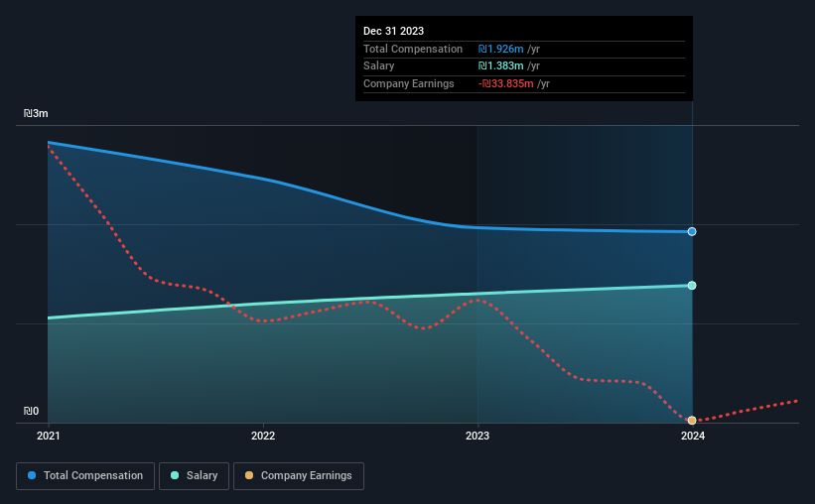Click the tooltip's Salary label
The image size is (815, 504).
click(378, 66)
